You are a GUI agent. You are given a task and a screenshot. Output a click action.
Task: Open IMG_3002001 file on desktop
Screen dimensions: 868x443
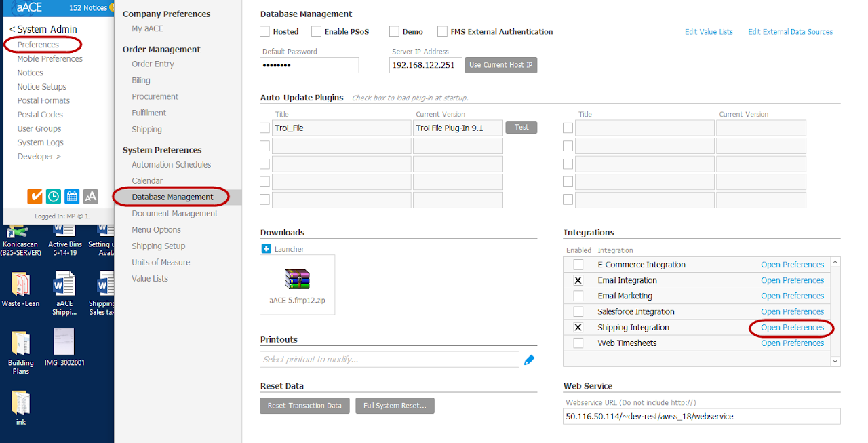pos(64,342)
